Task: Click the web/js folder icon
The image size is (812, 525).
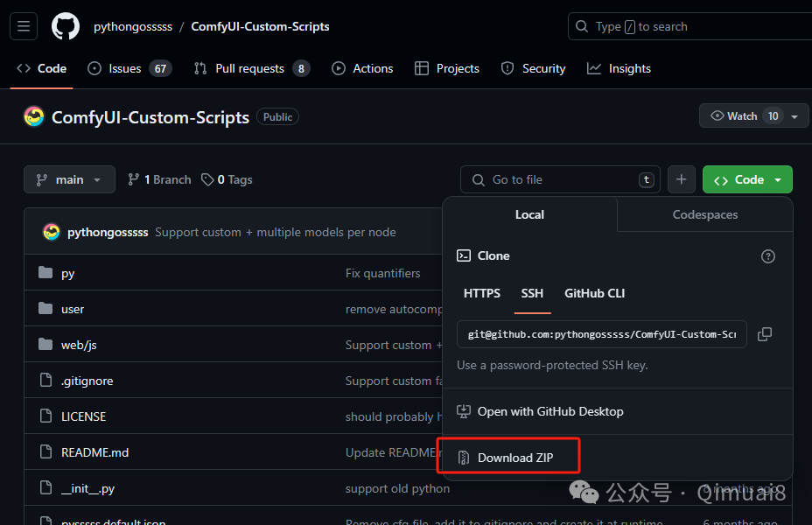Action: [x=45, y=344]
